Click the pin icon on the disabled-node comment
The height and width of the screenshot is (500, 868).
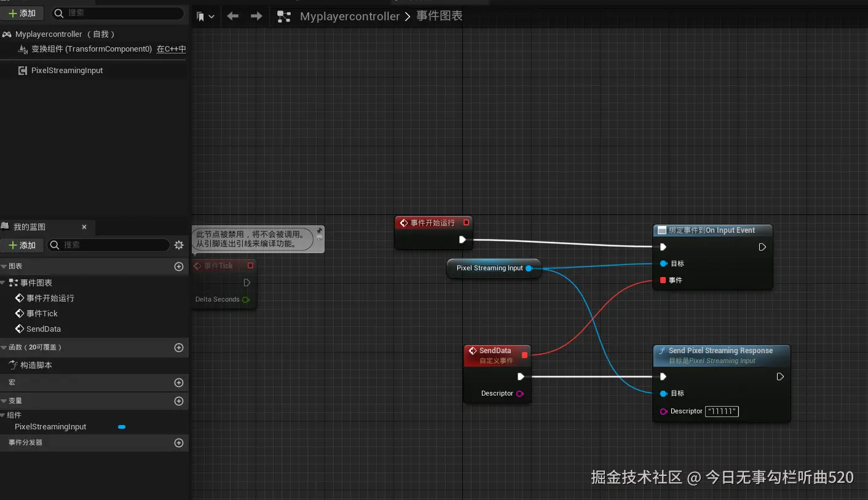pyautogui.click(x=319, y=231)
